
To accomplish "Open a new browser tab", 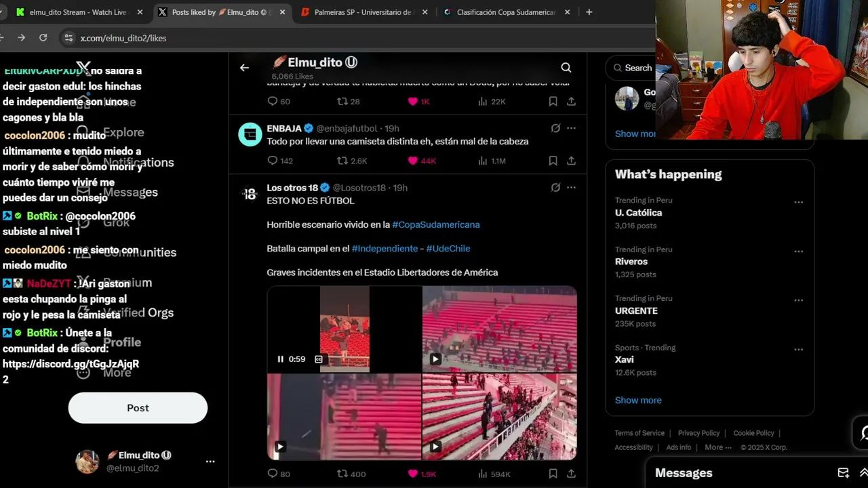I will [589, 12].
